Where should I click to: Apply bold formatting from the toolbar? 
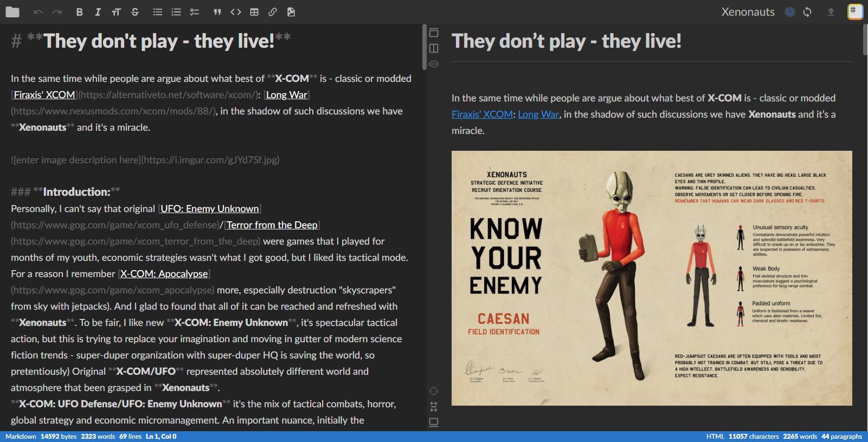(x=79, y=12)
